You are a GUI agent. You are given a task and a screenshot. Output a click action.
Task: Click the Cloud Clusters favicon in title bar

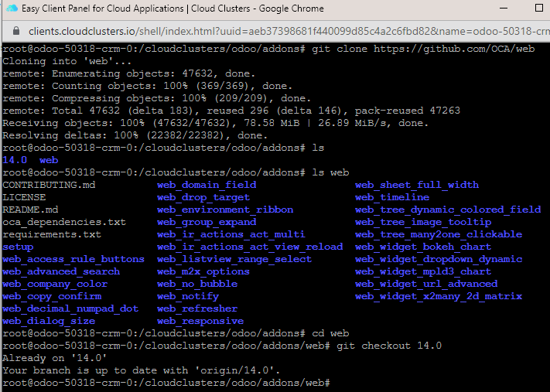12,8
